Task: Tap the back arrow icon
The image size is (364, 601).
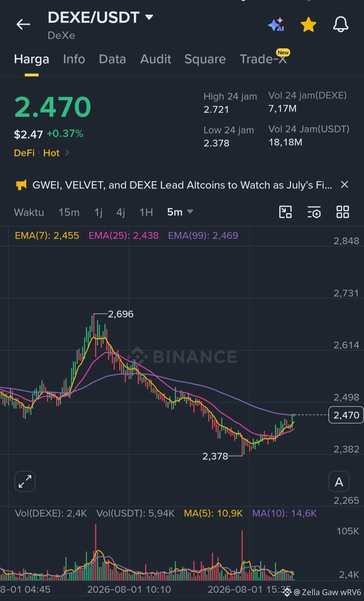Action: point(23,24)
